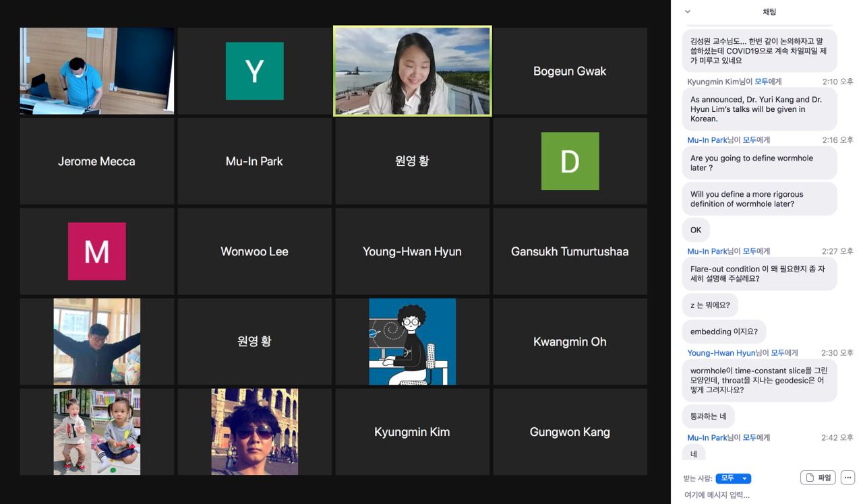The width and height of the screenshot is (863, 504).
Task: Click the 파일 file attach button
Action: pos(818,478)
